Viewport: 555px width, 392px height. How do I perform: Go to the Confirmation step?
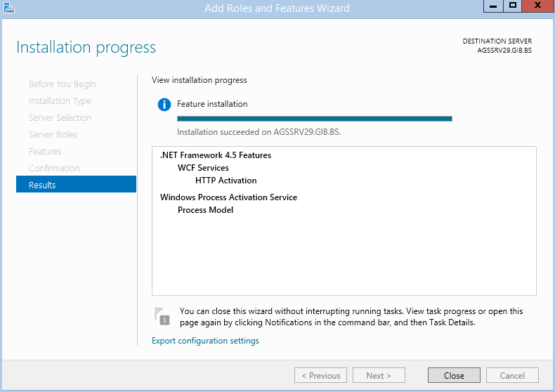pos(54,168)
